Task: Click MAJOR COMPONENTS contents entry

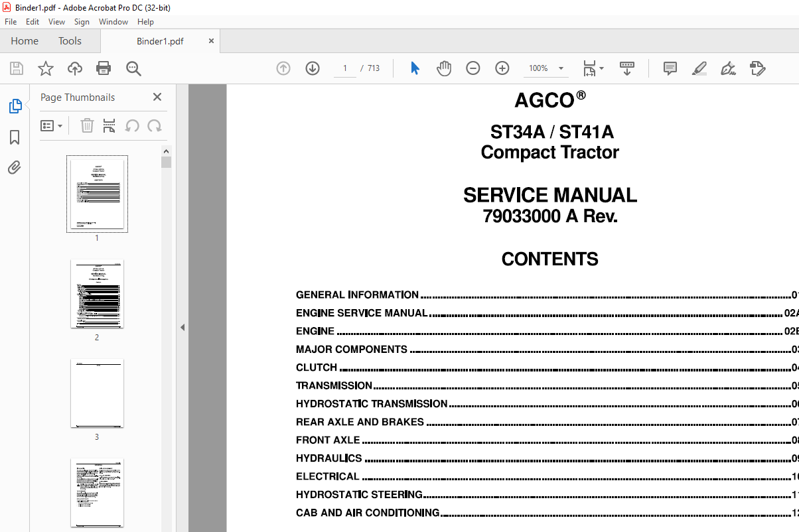Action: coord(352,349)
